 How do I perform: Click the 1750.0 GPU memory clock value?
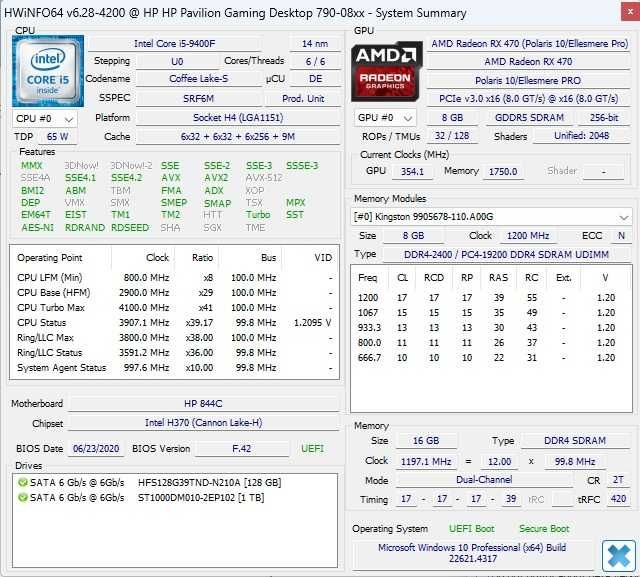point(503,172)
